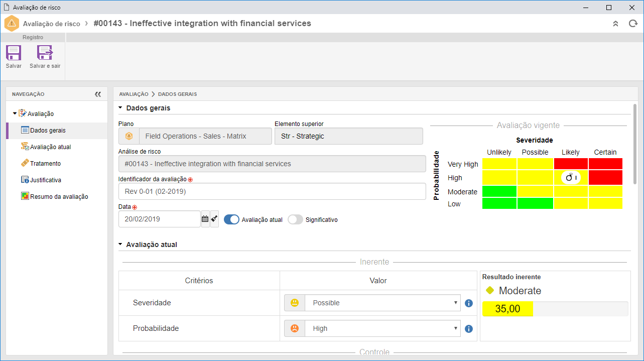Click the Salvar e sair icon
The image size is (644, 361).
click(45, 53)
